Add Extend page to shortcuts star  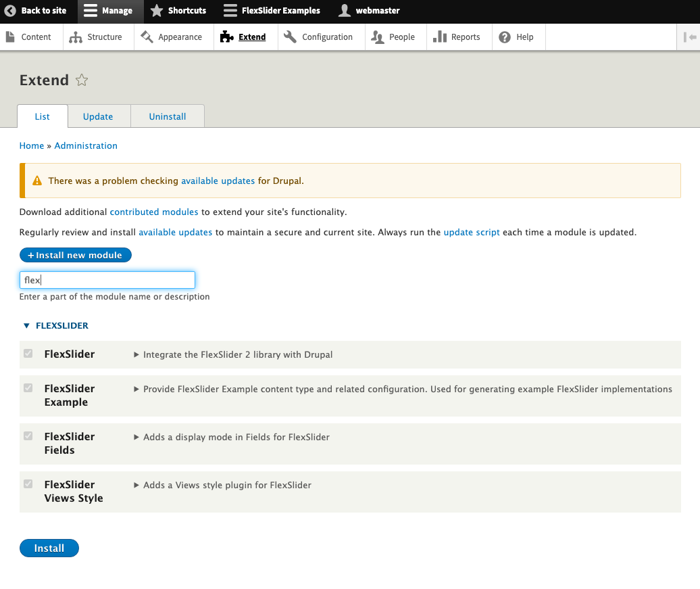82,80
